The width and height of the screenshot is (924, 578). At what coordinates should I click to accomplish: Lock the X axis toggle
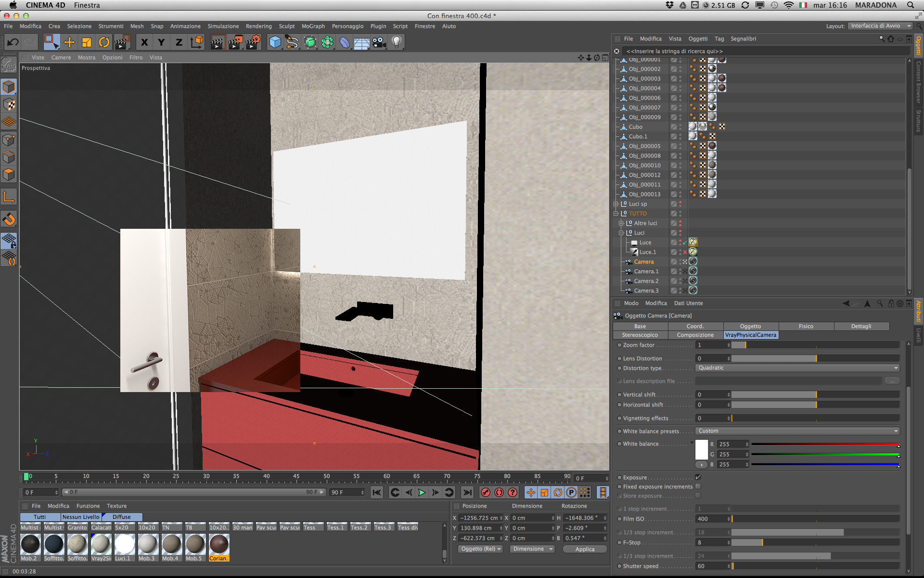tap(144, 42)
